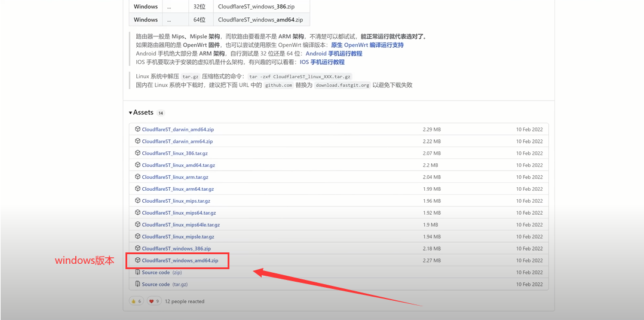Open the 原生 OpenWrt 编译运行支持 link
Image resolution: width=644 pixels, height=320 pixels.
point(367,45)
